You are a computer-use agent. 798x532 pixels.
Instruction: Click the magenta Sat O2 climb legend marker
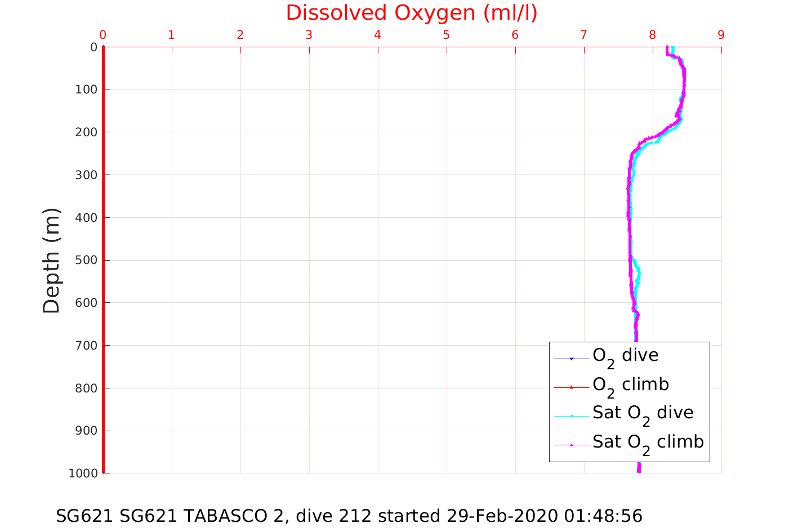point(571,445)
